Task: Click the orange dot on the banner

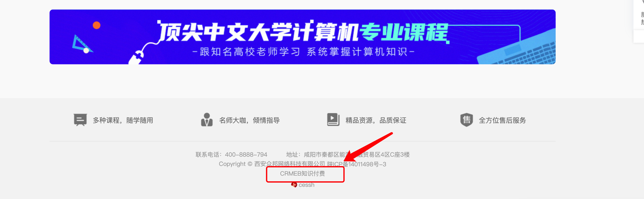Action: click(x=97, y=25)
